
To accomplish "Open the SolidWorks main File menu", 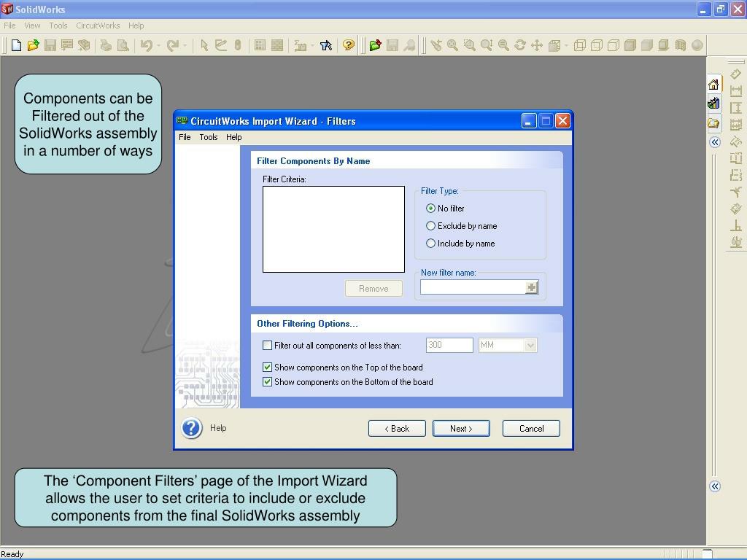I will tap(9, 26).
